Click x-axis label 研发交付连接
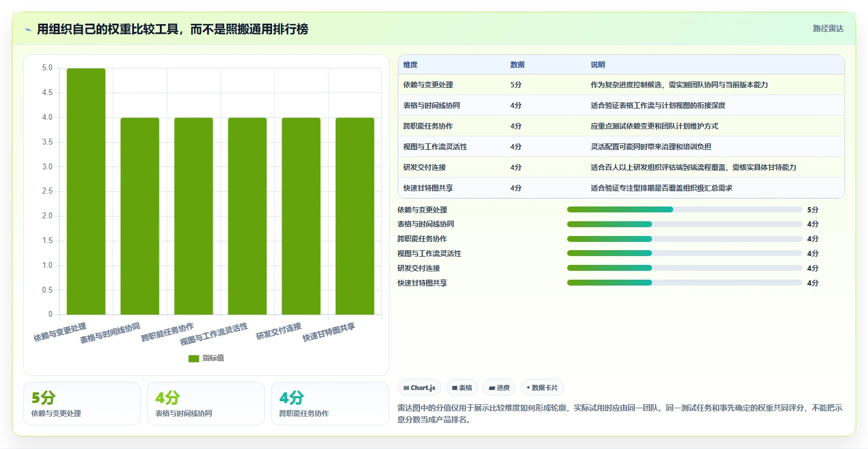 [x=279, y=331]
